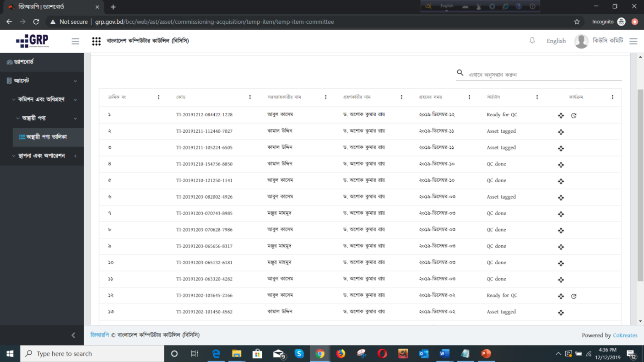Toggle sidebar with the hamburger menu icon
Viewport: 644px width, 362px height.
point(76,41)
